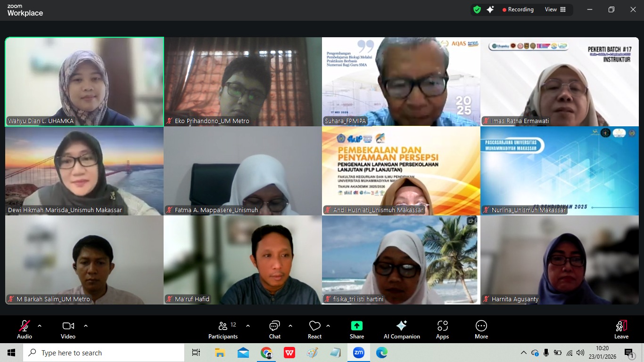Click the Windows search box
The width and height of the screenshot is (644, 362).
(104, 353)
